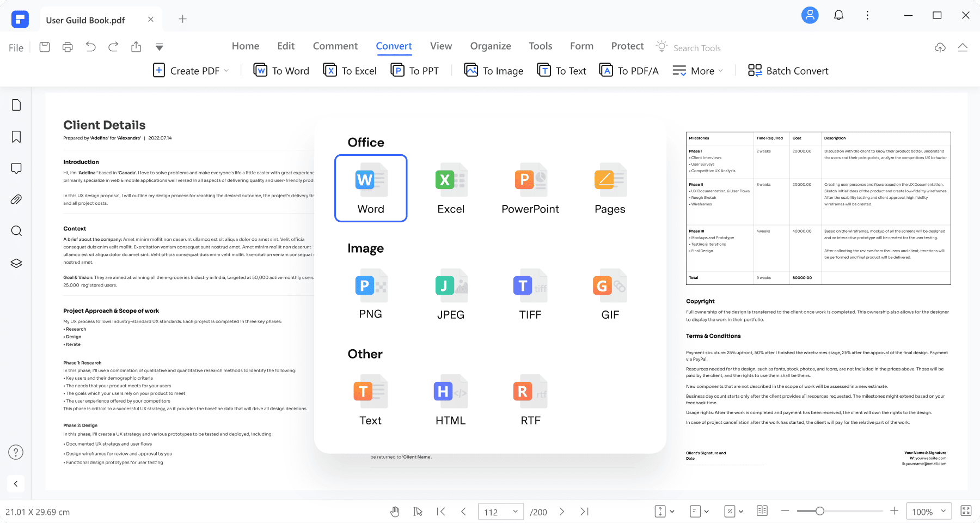
Task: Zoom in with the plus button
Action: tap(894, 511)
